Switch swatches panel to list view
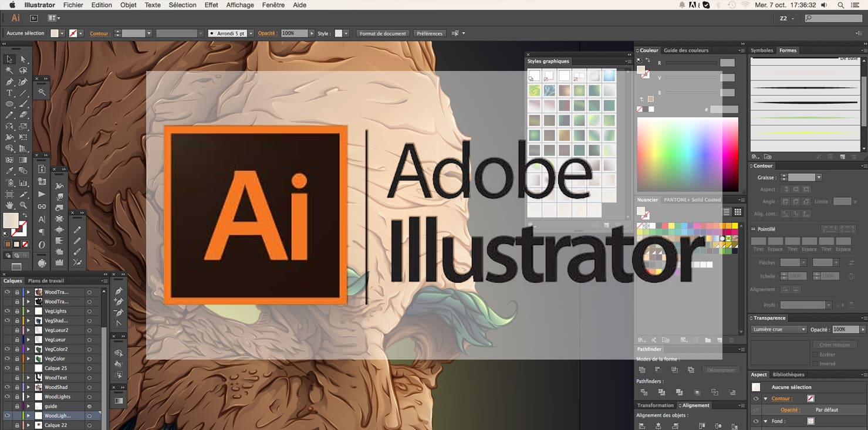The height and width of the screenshot is (430, 868). [x=727, y=212]
